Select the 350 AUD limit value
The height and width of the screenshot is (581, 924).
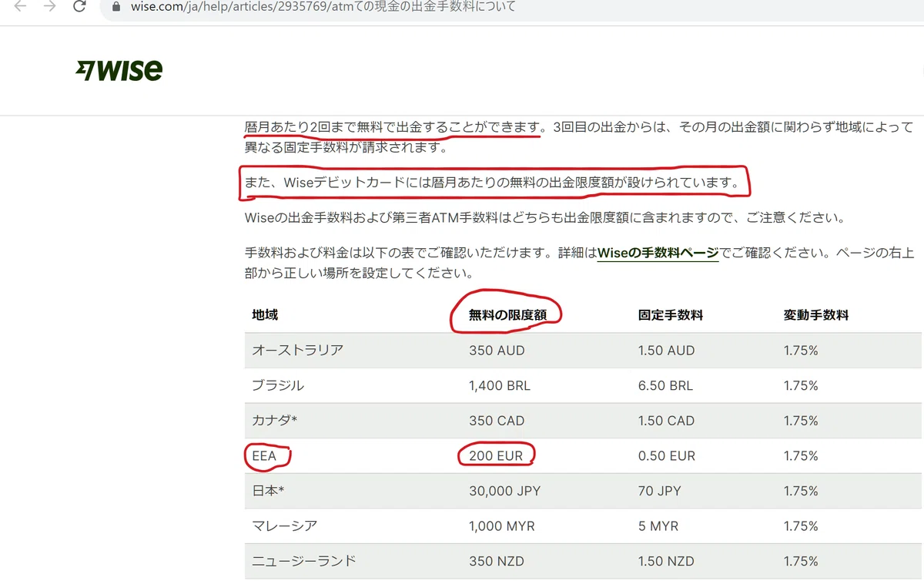tap(497, 350)
